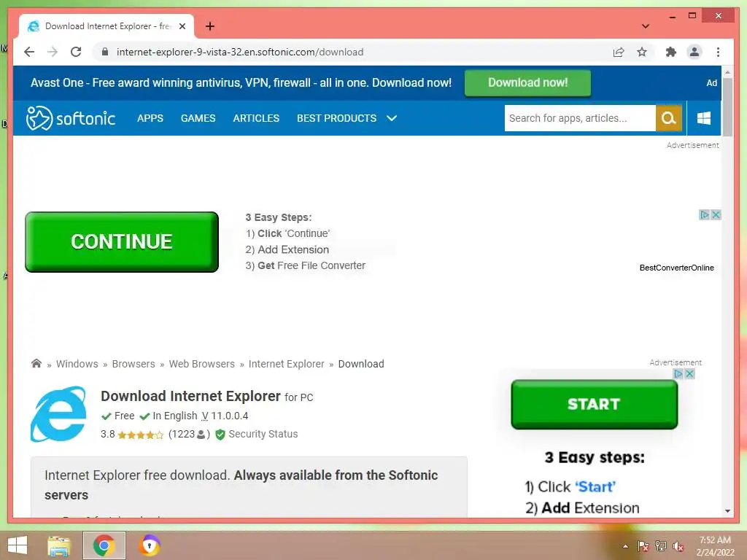
Task: Open the Action Center flag icon
Action: [643, 546]
